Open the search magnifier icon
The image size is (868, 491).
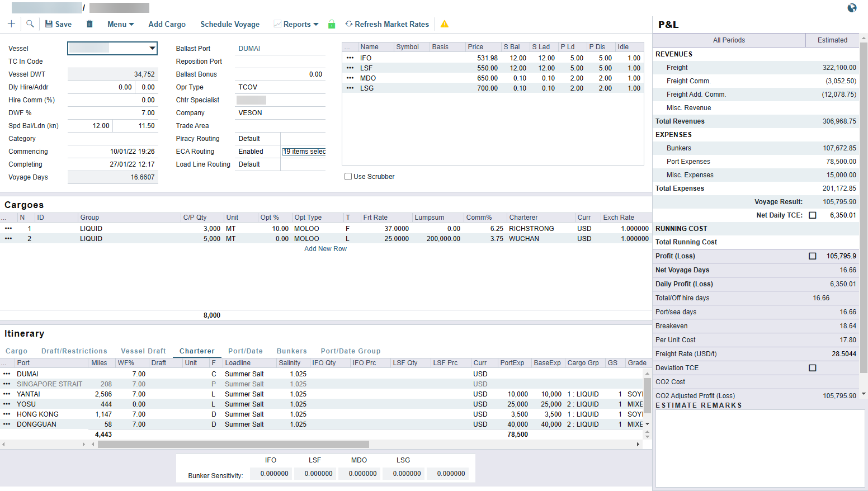(30, 24)
